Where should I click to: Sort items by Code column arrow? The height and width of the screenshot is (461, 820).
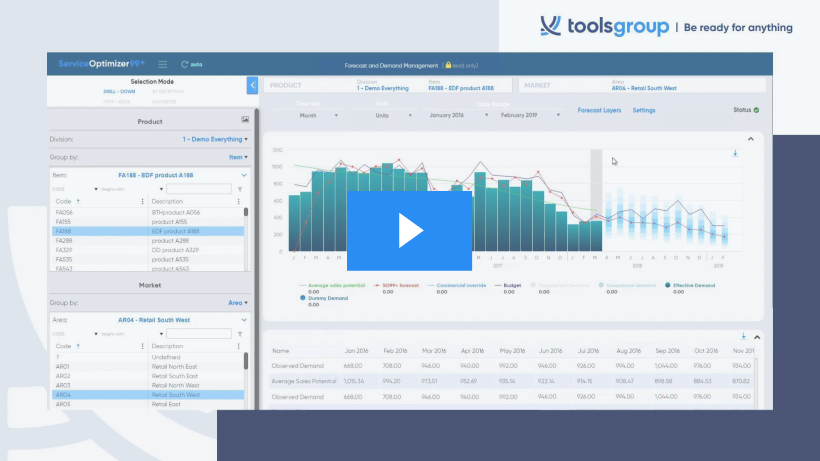78,201
